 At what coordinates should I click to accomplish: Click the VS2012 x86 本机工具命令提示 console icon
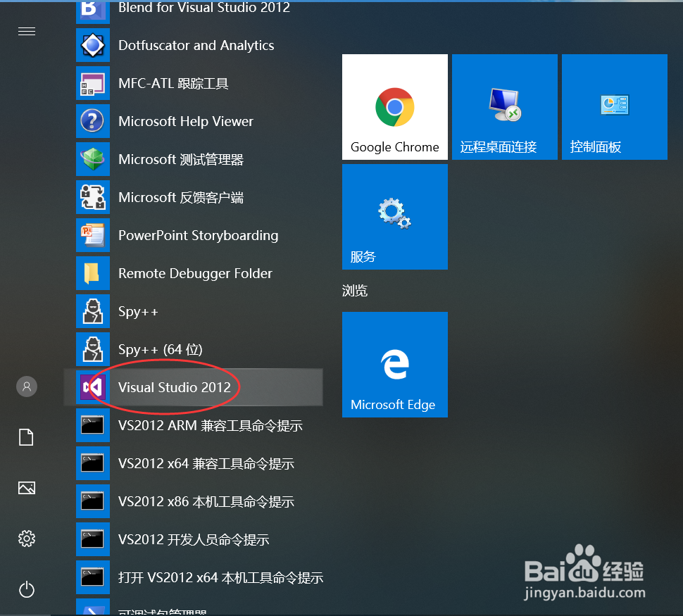tap(93, 501)
